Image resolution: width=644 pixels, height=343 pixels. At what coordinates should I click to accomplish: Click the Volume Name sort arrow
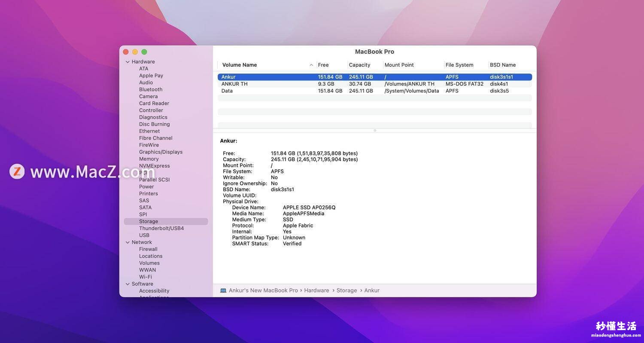click(x=311, y=65)
